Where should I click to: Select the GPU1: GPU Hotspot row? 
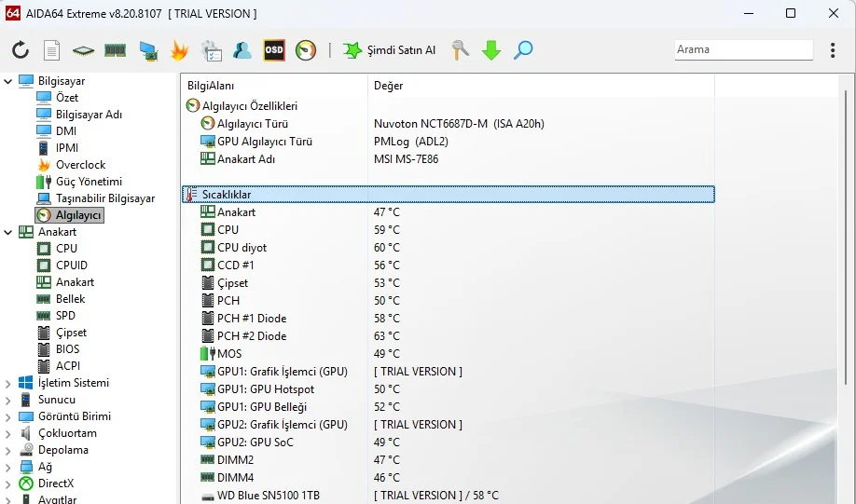[449, 389]
